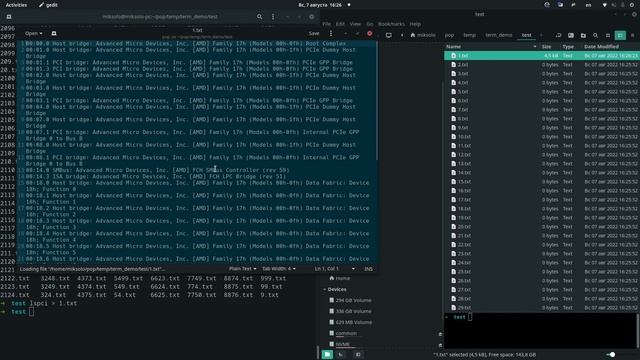Click the tray icon left of the en indicator
Viewport: 640px width, 360px height.
pos(573,5)
